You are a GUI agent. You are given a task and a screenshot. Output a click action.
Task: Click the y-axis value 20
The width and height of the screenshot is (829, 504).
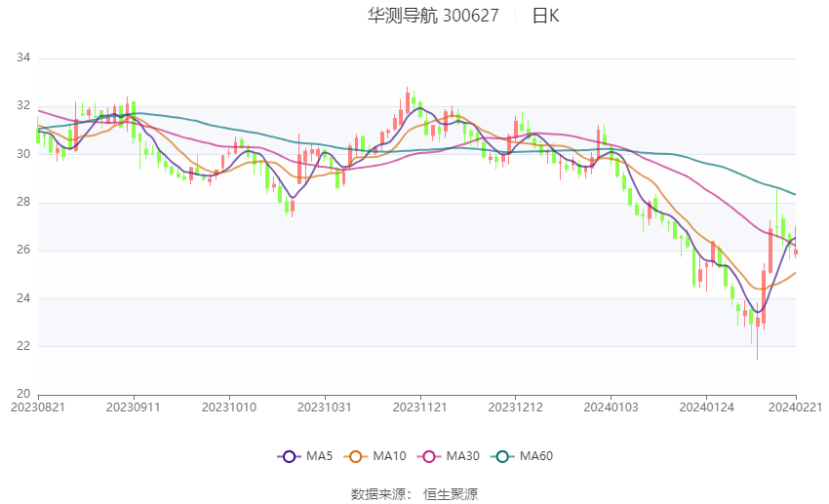(x=23, y=394)
